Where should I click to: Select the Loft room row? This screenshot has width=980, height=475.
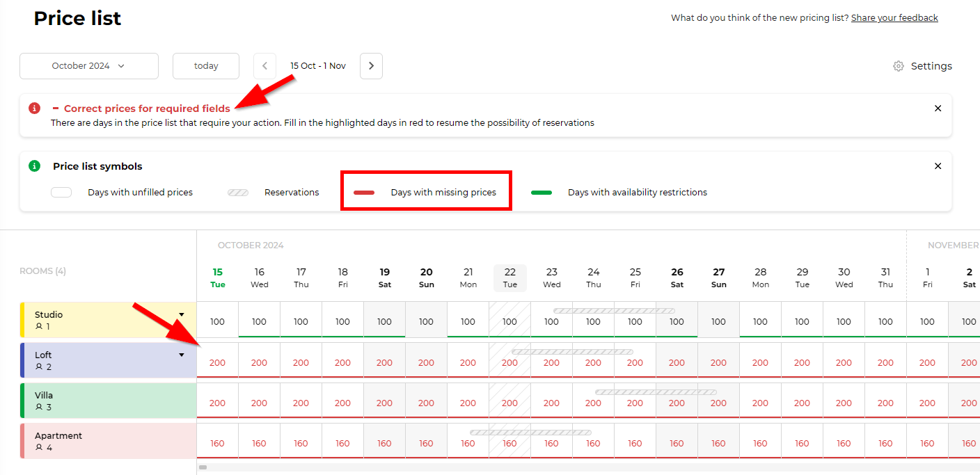109,360
